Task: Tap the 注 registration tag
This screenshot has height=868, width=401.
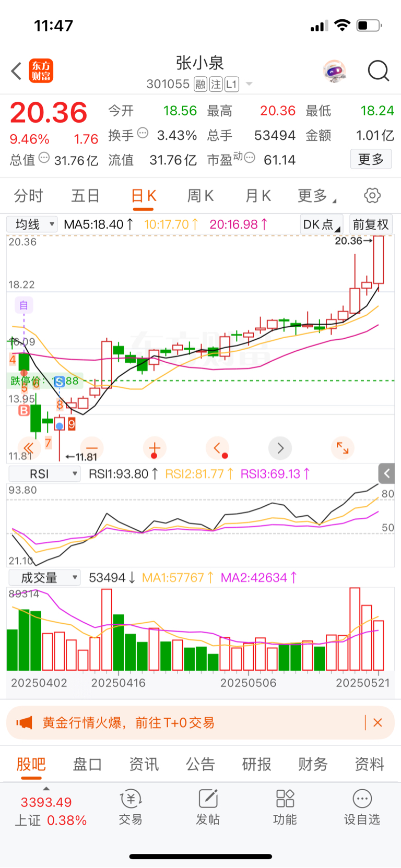Action: point(216,84)
